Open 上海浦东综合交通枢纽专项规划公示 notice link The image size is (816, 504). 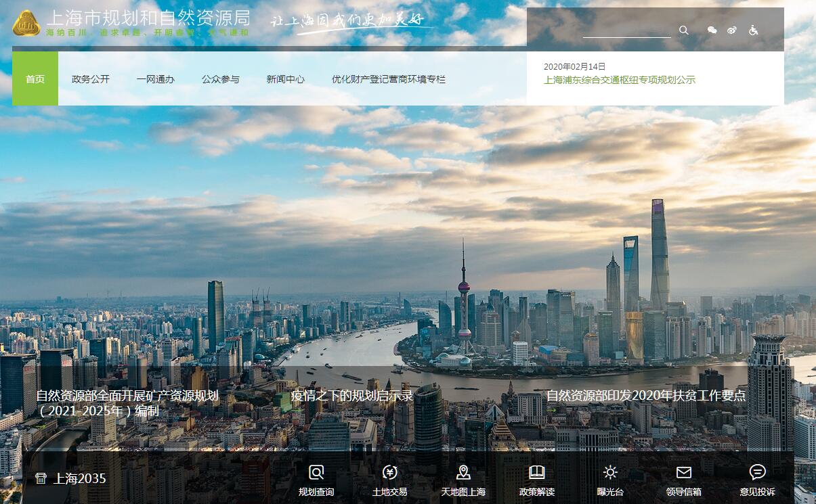click(x=620, y=80)
